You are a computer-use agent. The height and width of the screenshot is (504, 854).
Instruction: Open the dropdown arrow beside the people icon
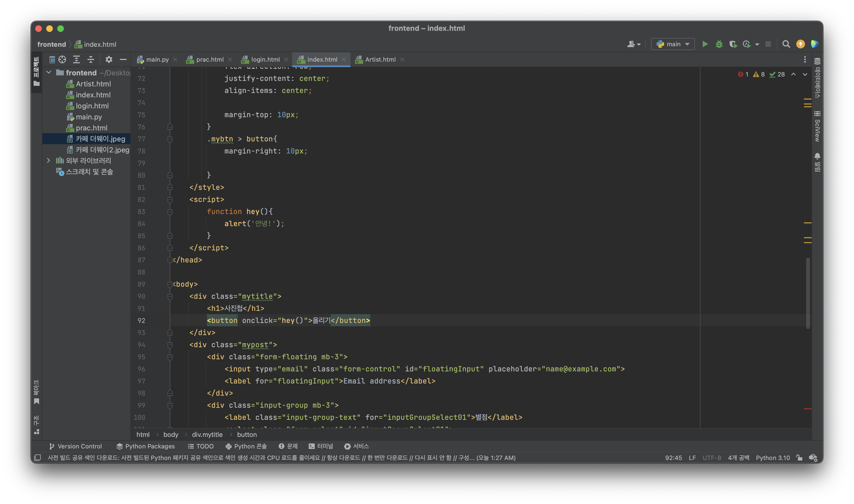(639, 45)
